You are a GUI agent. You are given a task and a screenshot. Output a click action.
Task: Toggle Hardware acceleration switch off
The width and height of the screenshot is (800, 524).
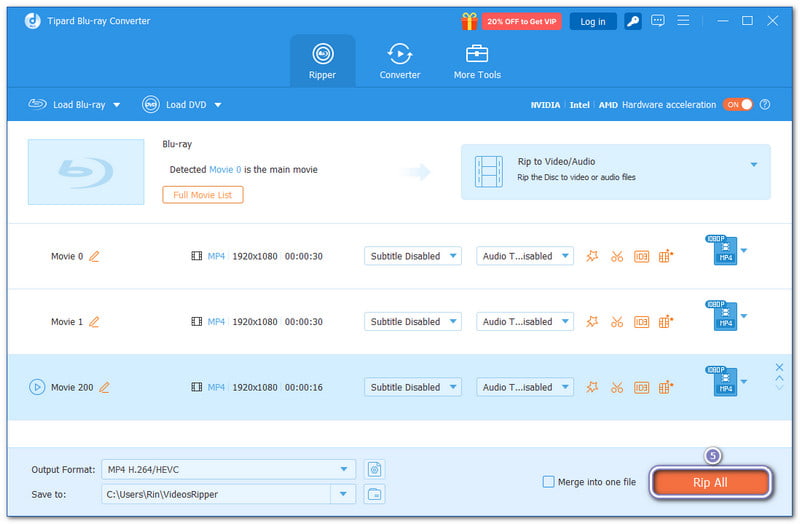tap(738, 104)
